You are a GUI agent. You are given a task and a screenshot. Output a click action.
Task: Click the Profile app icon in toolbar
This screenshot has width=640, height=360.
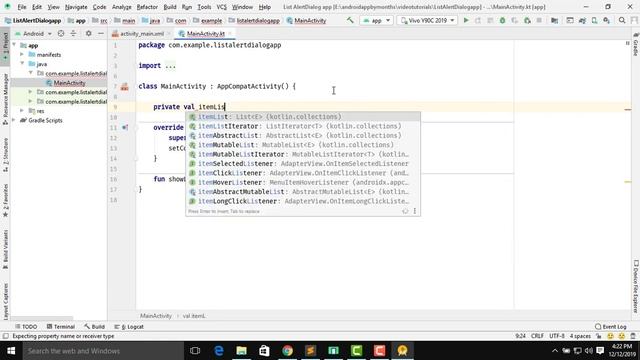515,20
